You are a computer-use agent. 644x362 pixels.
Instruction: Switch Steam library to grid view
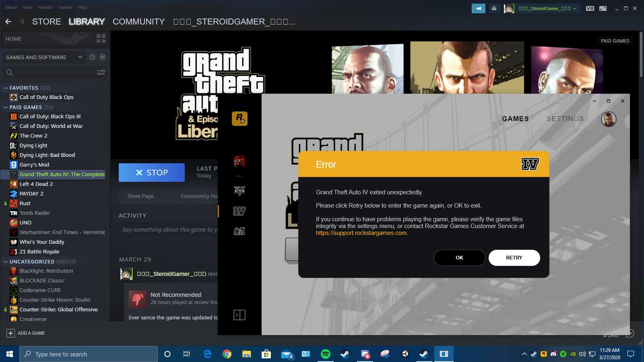point(101,39)
